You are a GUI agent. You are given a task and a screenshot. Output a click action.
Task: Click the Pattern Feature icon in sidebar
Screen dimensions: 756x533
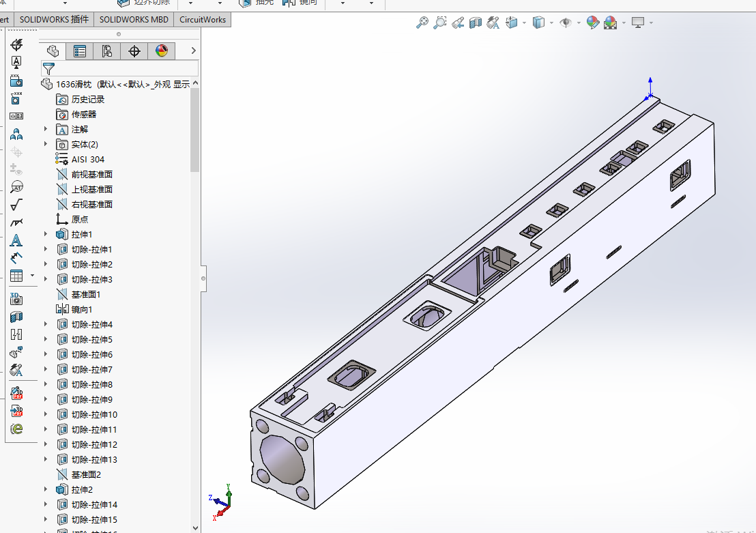point(16,134)
